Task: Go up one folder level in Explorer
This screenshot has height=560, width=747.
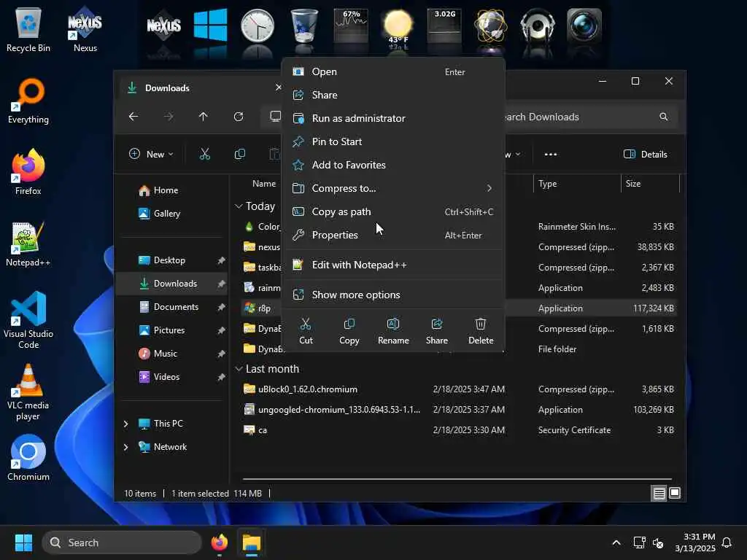Action: [x=204, y=117]
